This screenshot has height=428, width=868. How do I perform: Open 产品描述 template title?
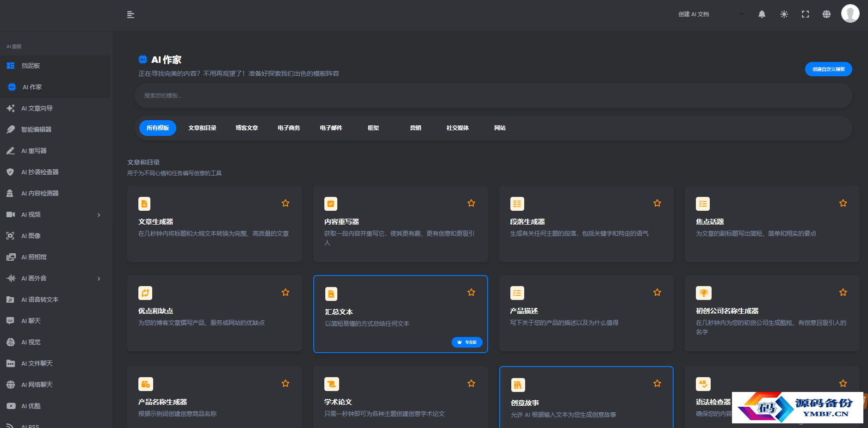pos(524,311)
